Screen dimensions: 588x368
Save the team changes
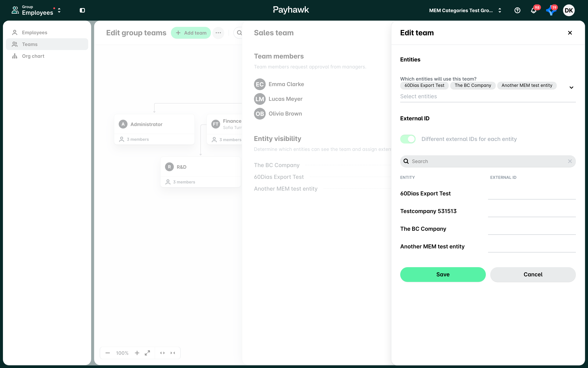pyautogui.click(x=443, y=275)
